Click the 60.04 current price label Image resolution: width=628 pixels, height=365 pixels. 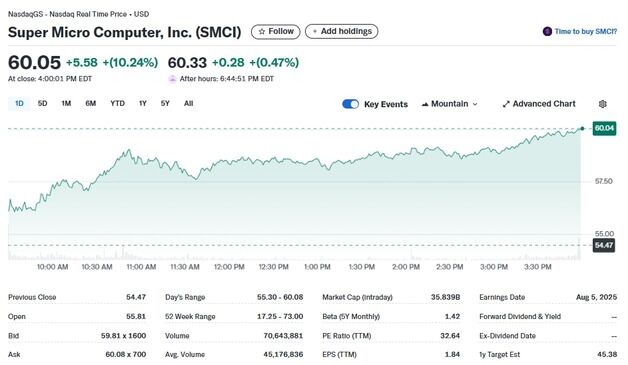pos(604,128)
